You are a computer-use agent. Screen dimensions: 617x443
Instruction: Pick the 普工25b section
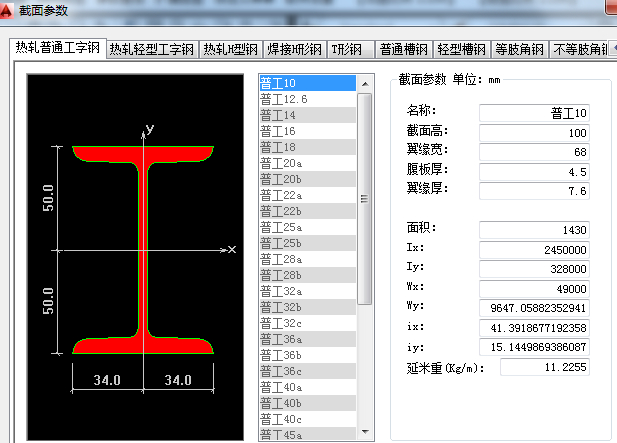308,244
